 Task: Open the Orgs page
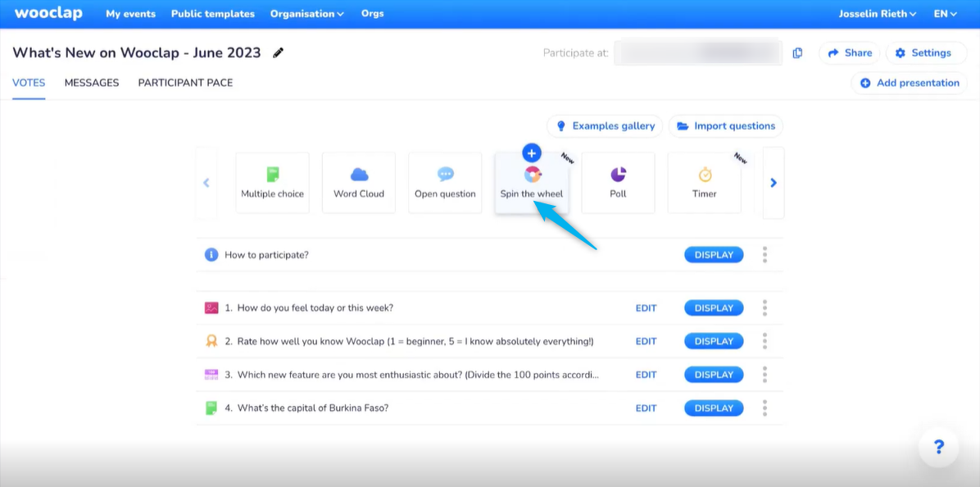click(373, 13)
